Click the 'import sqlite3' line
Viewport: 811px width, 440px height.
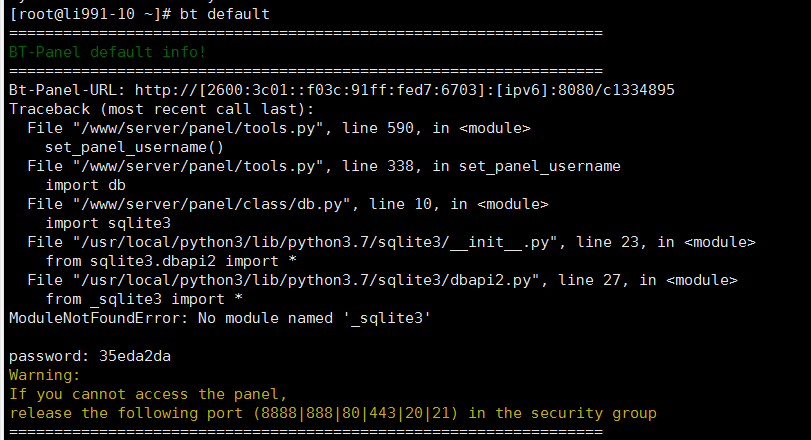pyautogui.click(x=108, y=223)
